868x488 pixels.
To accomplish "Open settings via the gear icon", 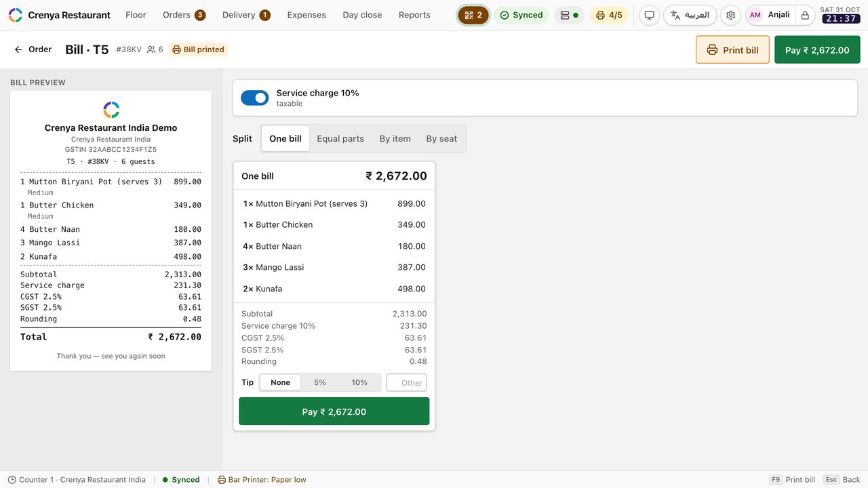I will coord(730,15).
